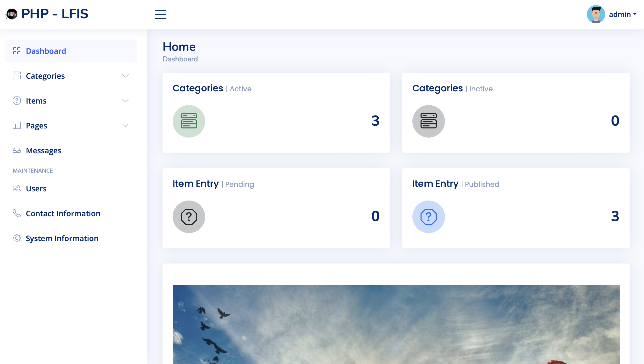Open the Dashboard menu item

click(71, 51)
